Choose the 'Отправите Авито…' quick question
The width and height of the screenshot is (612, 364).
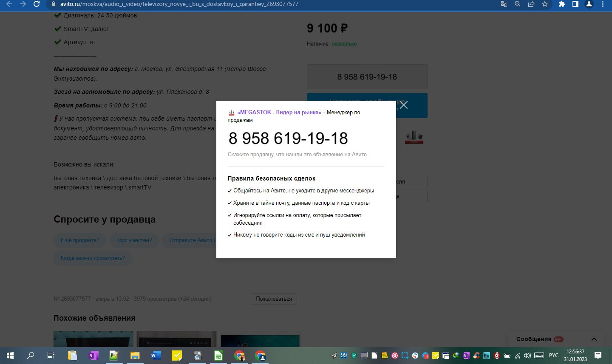(190, 240)
